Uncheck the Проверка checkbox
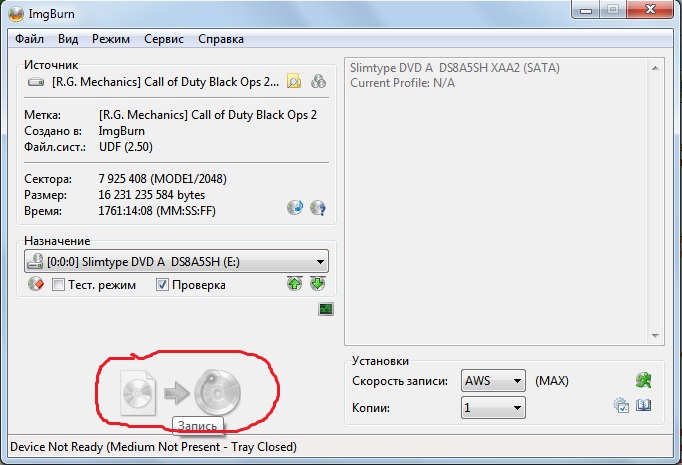This screenshot has width=682, height=465. [x=162, y=285]
